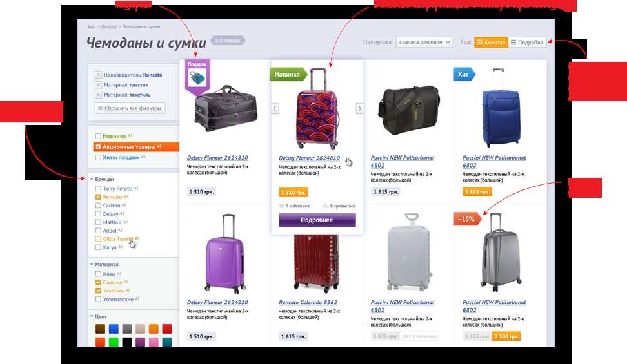
Task: Show next photo of the Новинка suitcase
Action: coord(359,108)
